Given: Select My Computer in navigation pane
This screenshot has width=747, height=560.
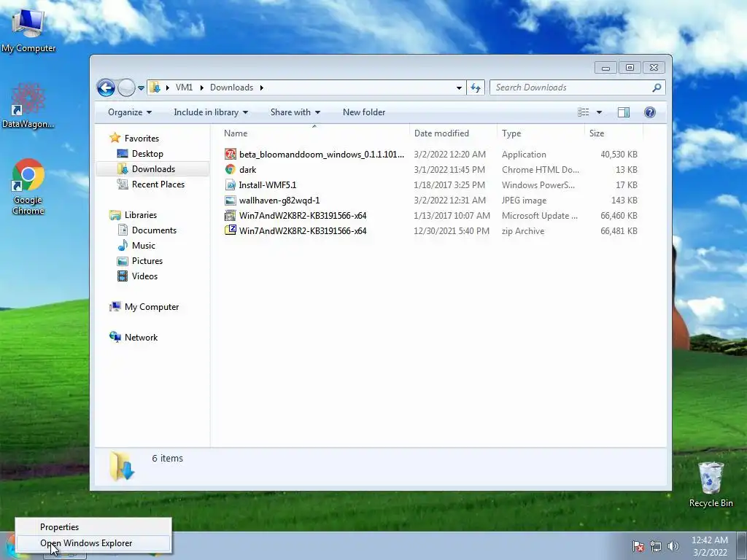Looking at the screenshot, I should pos(152,307).
